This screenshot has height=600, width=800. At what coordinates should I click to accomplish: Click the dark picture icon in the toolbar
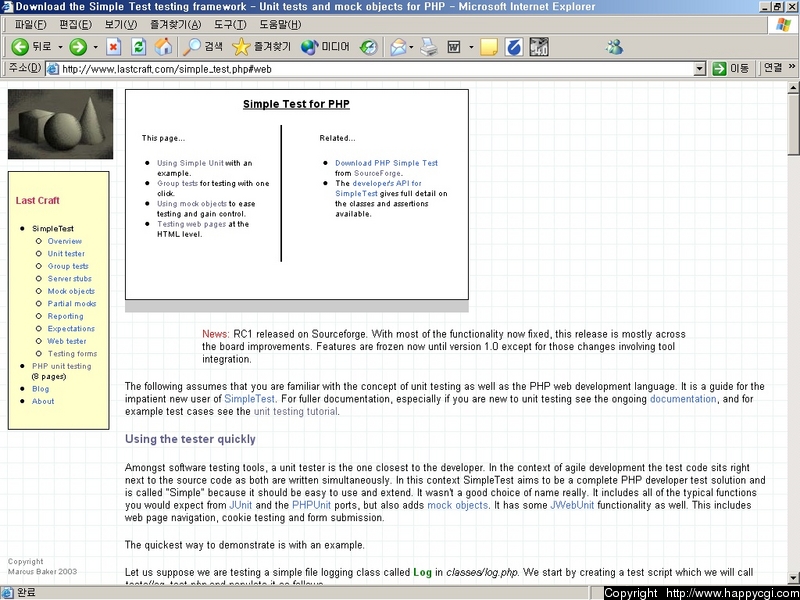click(x=539, y=47)
